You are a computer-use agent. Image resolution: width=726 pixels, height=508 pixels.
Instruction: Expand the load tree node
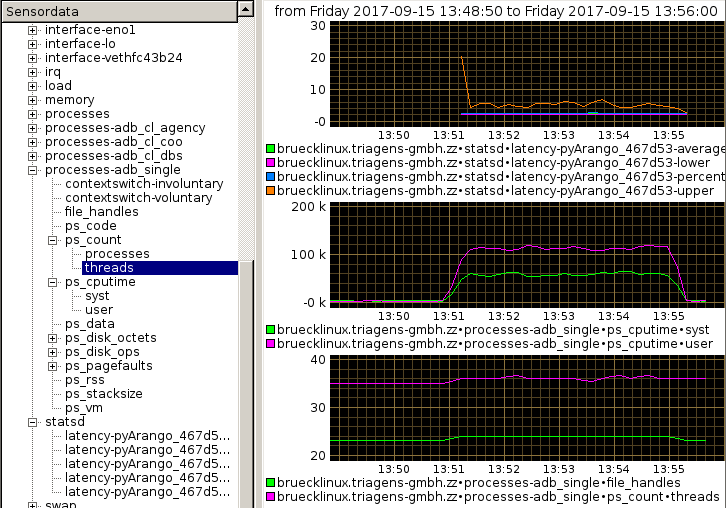coord(32,86)
